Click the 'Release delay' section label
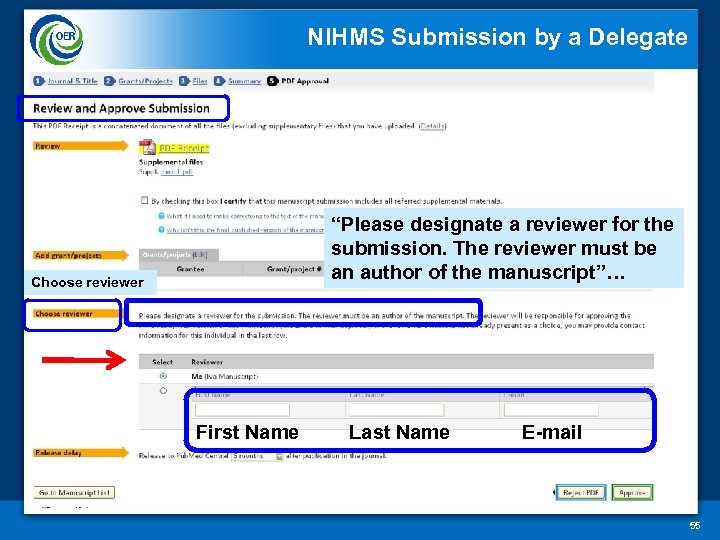The height and width of the screenshot is (540, 720). click(x=80, y=453)
